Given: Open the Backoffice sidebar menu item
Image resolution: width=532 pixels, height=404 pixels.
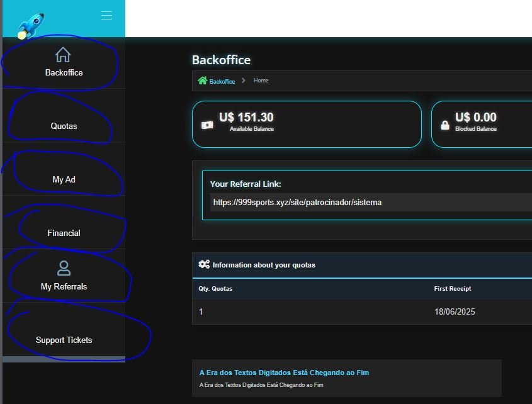Looking at the screenshot, I should tap(64, 63).
